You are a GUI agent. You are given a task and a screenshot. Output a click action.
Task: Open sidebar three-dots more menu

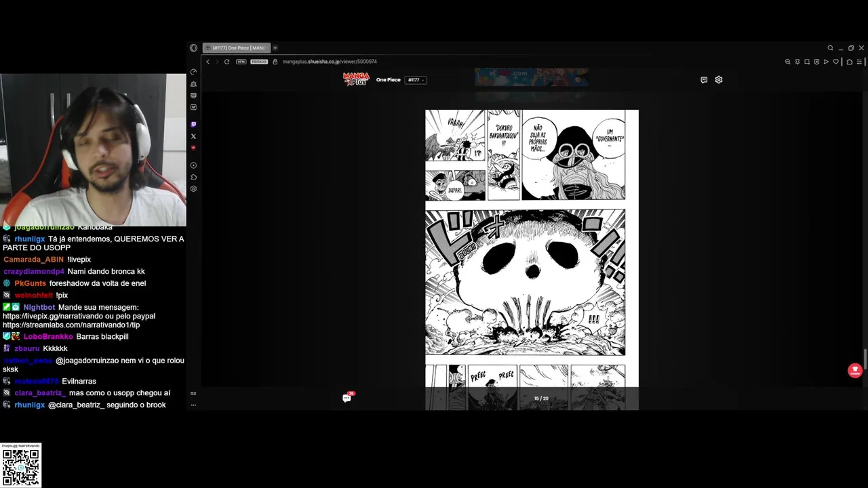193,405
